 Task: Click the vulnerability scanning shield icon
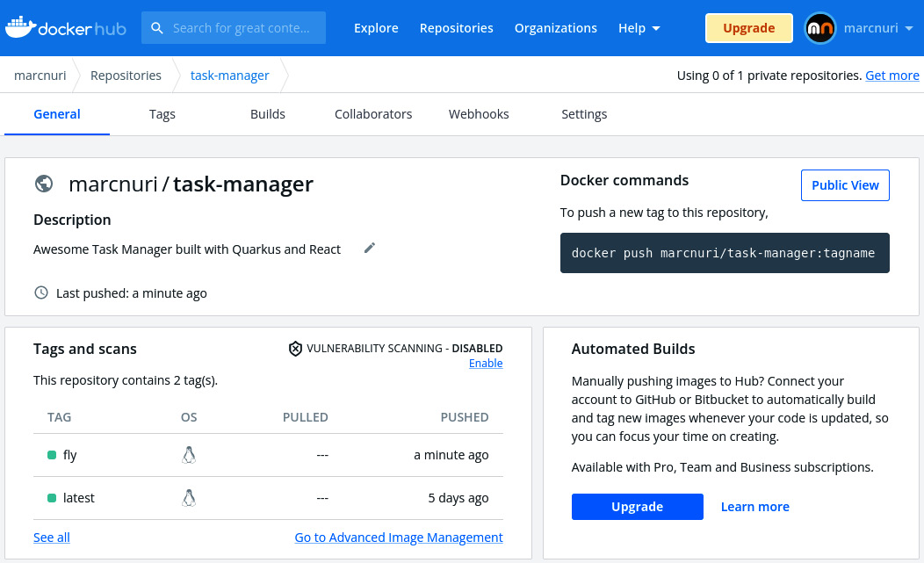click(295, 348)
